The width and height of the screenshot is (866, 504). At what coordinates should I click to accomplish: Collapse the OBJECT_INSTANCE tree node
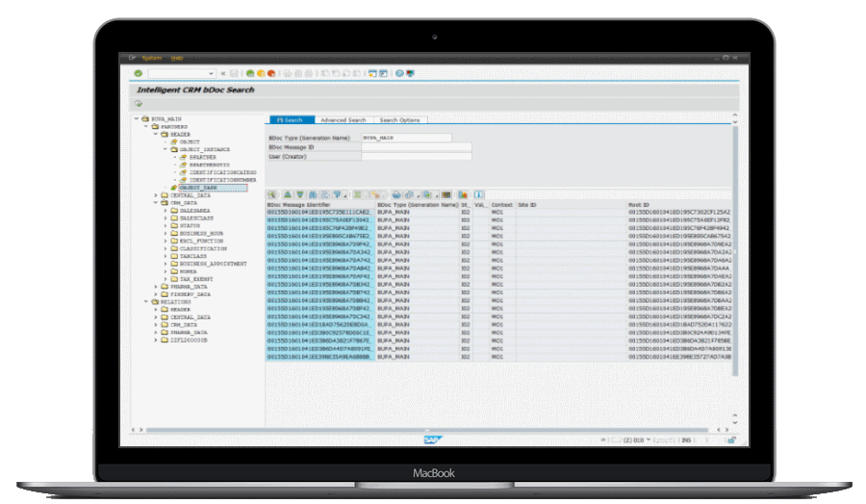[166, 149]
